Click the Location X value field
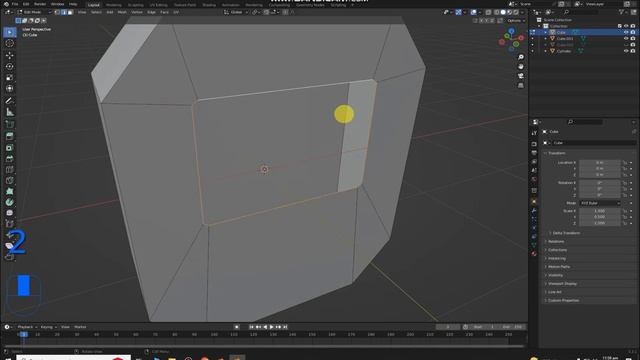This screenshot has width=640, height=360. coord(599,162)
